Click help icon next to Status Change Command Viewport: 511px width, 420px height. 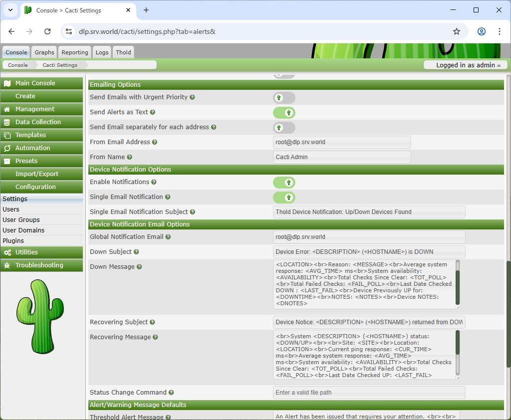click(x=171, y=393)
